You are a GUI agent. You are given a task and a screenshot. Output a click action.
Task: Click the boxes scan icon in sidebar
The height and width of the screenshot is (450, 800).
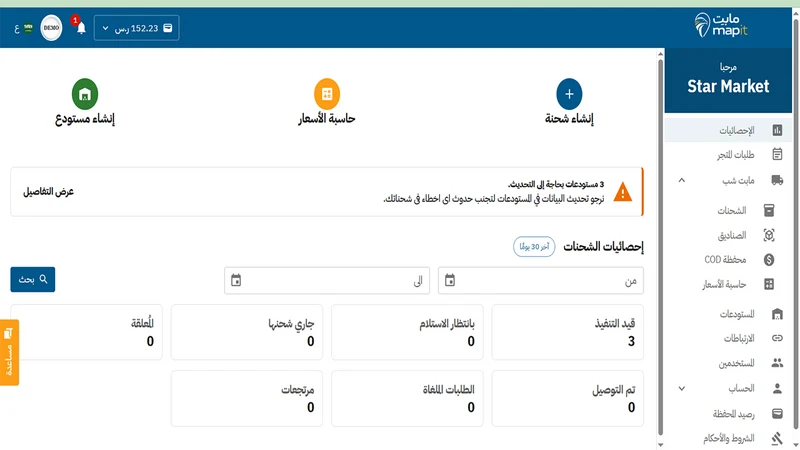tap(769, 235)
